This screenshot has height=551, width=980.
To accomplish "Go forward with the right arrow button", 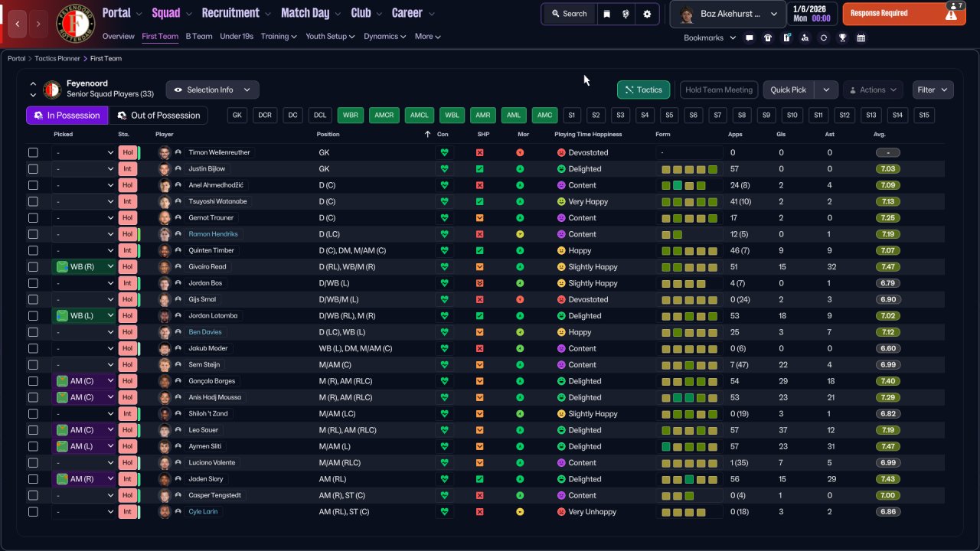I will pyautogui.click(x=38, y=24).
